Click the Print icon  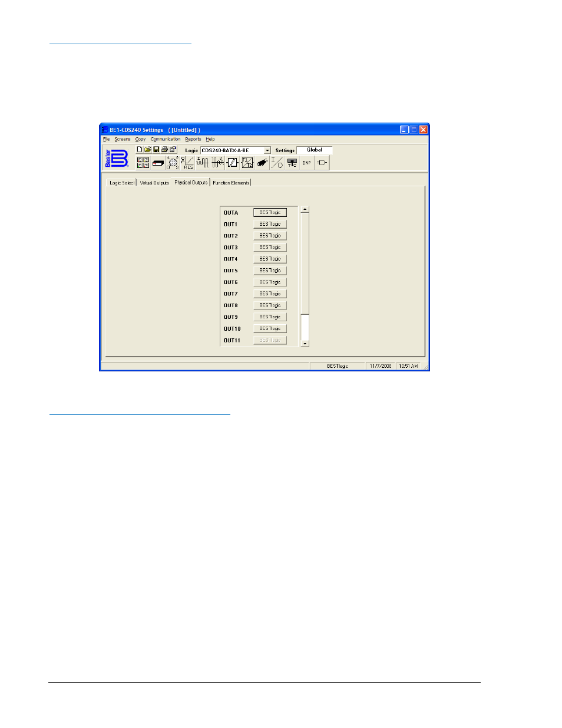[x=164, y=150]
